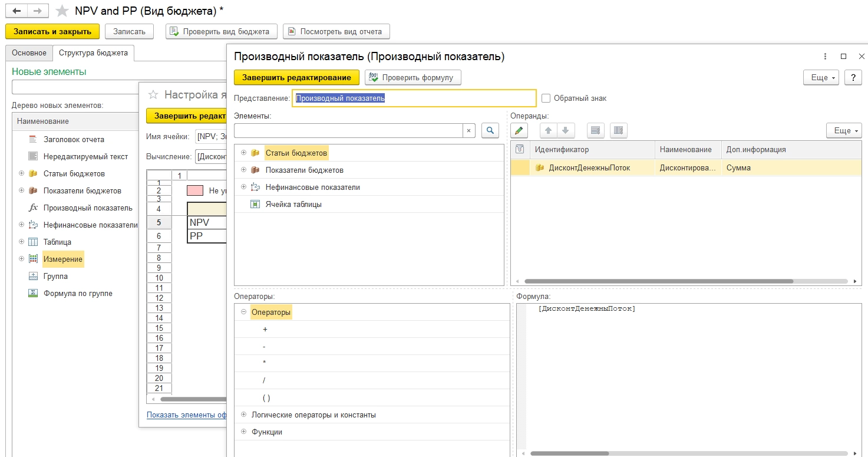
Task: Click the Показатели бюджетов icon in Элементы list
Action: [255, 170]
